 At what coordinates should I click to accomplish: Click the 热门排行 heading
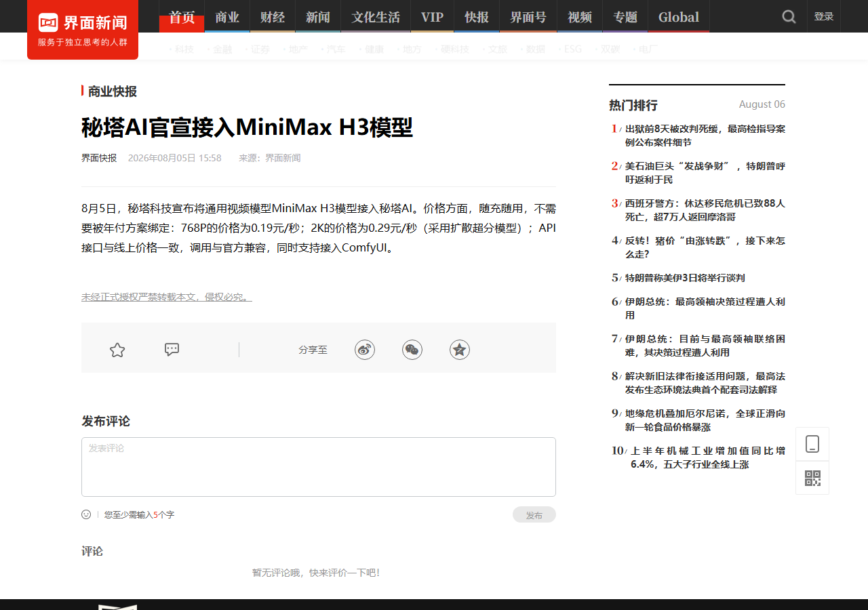click(x=633, y=105)
